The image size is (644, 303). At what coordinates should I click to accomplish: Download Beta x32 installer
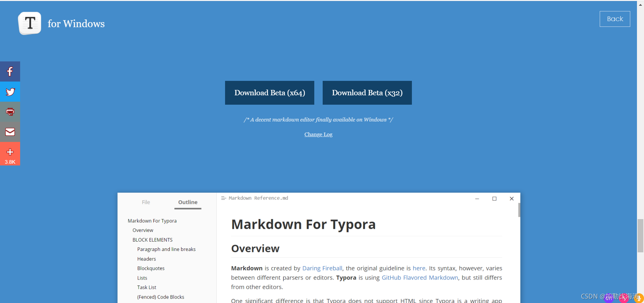pos(367,93)
